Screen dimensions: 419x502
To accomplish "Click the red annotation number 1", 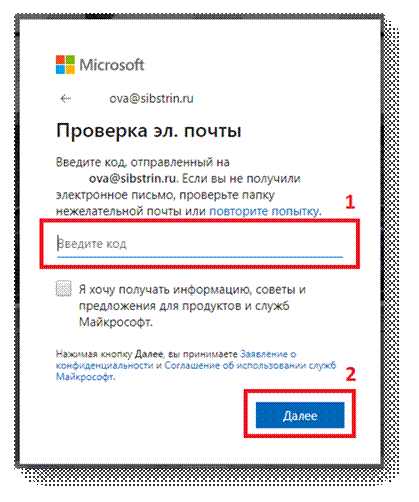I will (350, 202).
